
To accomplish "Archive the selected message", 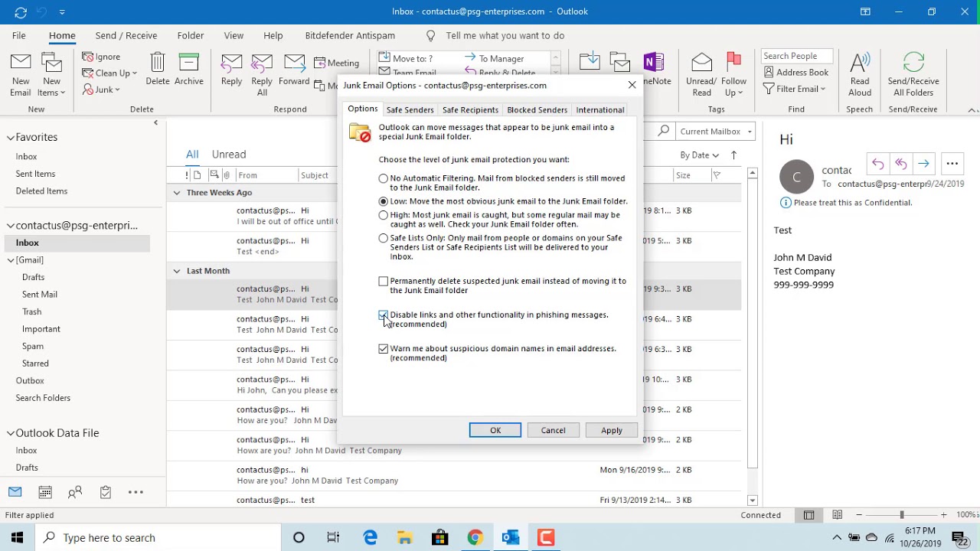I will [188, 69].
